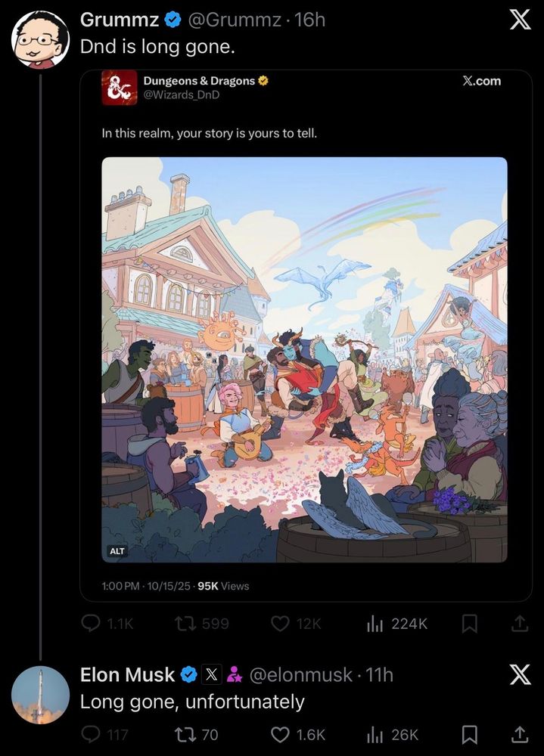The width and height of the screenshot is (544, 756).
Task: Like Grummz's post with 12K likes
Action: click(281, 623)
